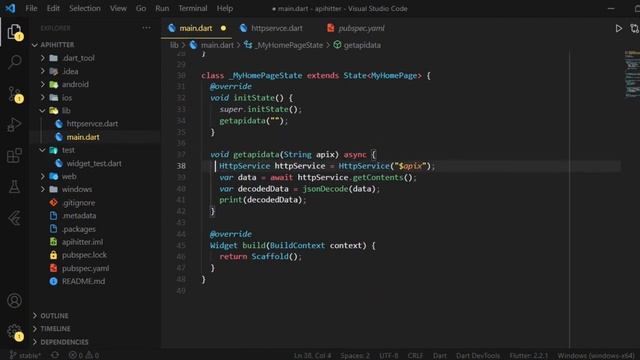Viewport: 640px width, 360px height.
Task: Collapse the lib folder
Action: pyautogui.click(x=65, y=111)
